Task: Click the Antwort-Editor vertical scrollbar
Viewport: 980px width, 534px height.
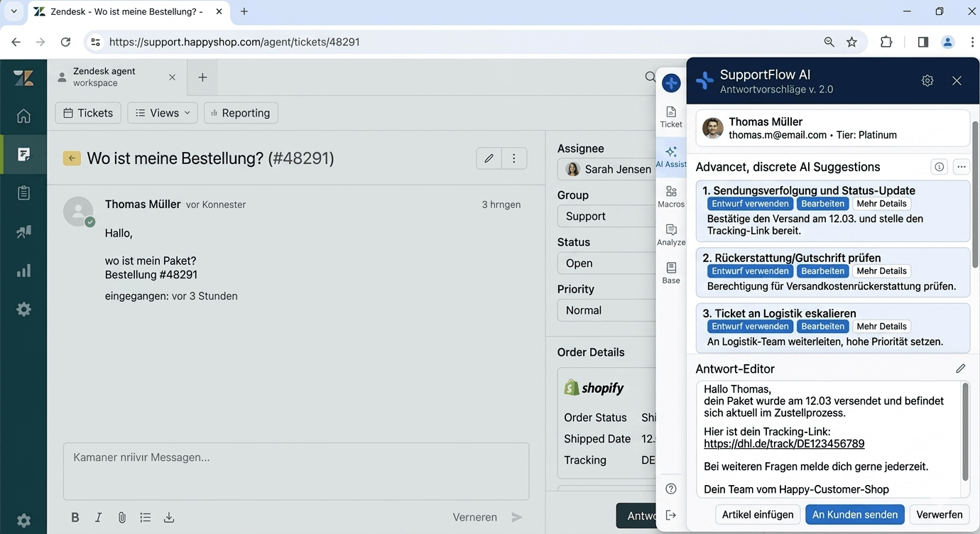Action: coord(965,432)
